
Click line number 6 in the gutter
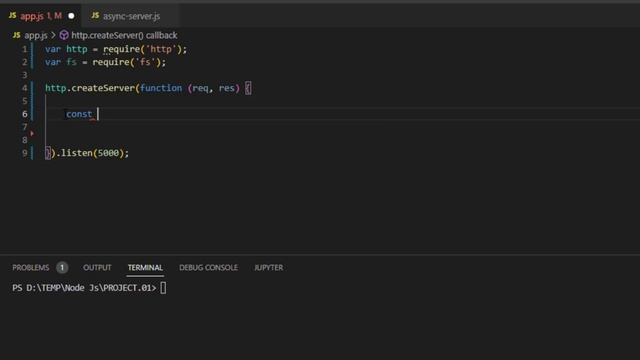point(24,114)
